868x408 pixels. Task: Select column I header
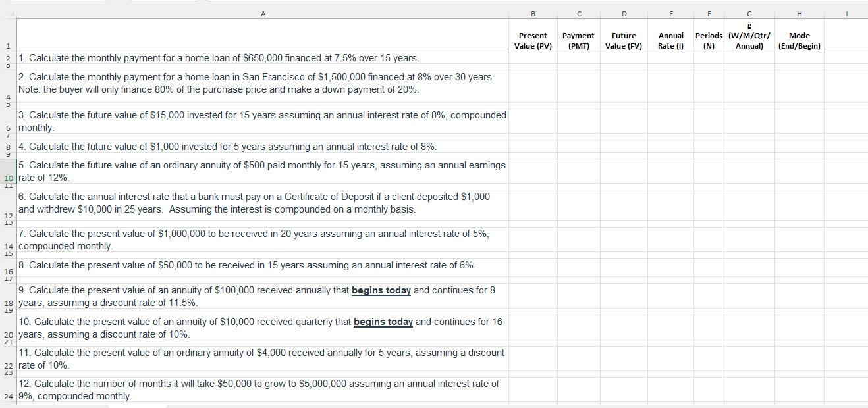(846, 13)
